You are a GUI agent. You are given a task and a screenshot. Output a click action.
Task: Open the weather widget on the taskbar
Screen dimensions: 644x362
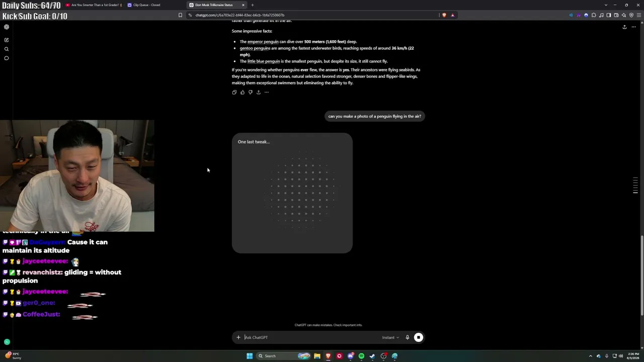click(x=12, y=356)
